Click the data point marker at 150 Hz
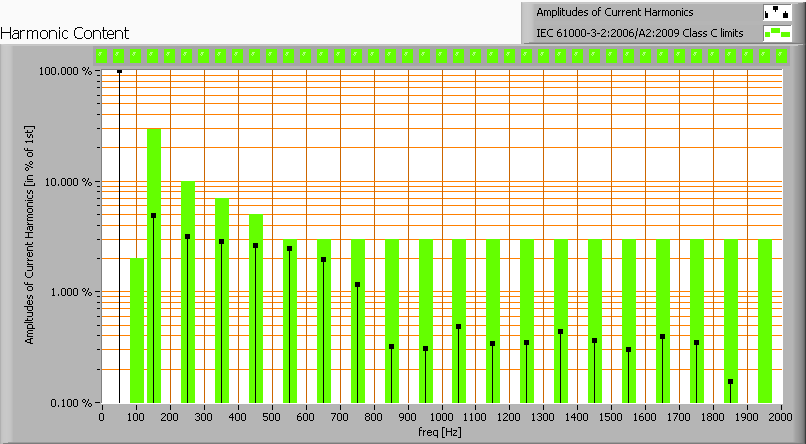 (154, 216)
